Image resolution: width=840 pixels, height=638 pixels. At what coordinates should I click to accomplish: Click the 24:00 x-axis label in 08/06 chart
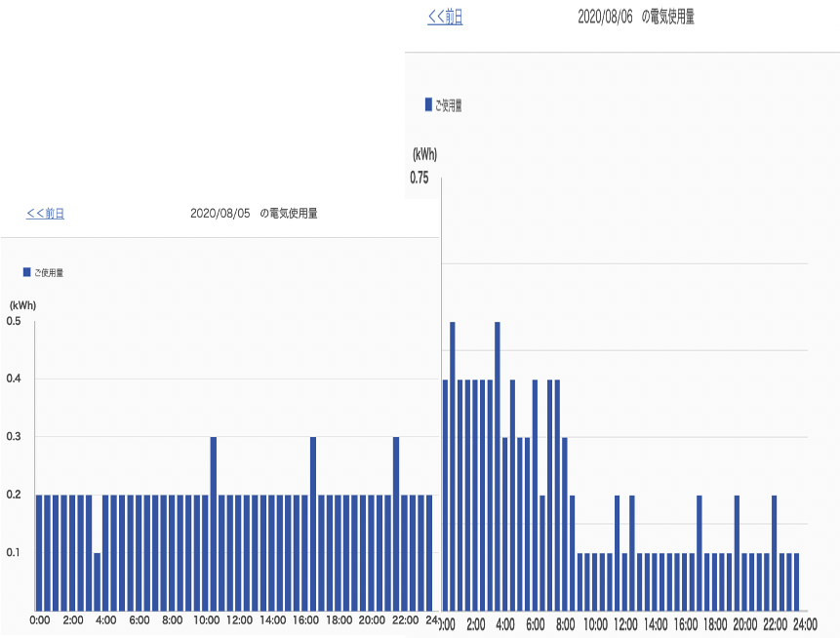coord(803,624)
